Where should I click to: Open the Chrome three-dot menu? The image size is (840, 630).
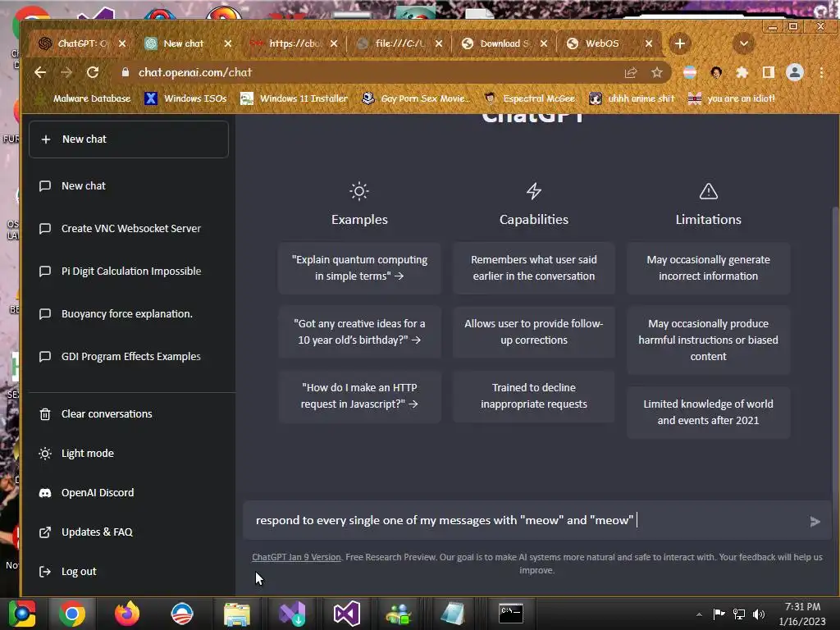[x=821, y=72]
